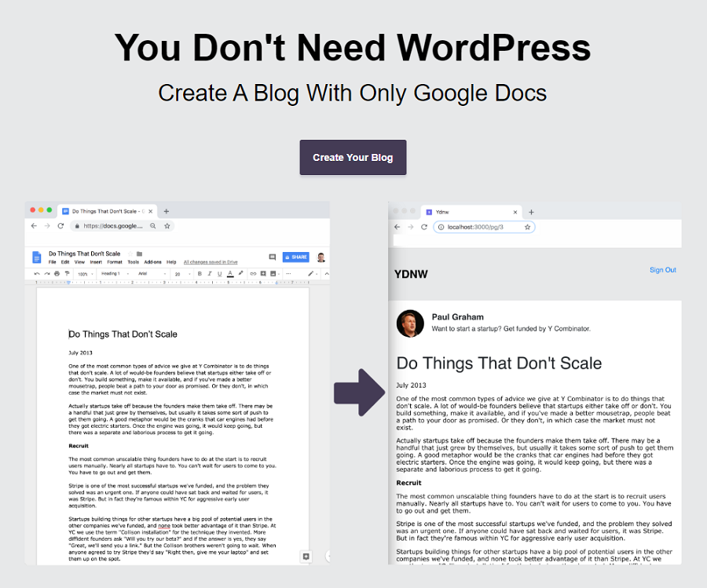The width and height of the screenshot is (707, 588).
Task: Click Forward arrow in YDNW browser
Action: (410, 227)
